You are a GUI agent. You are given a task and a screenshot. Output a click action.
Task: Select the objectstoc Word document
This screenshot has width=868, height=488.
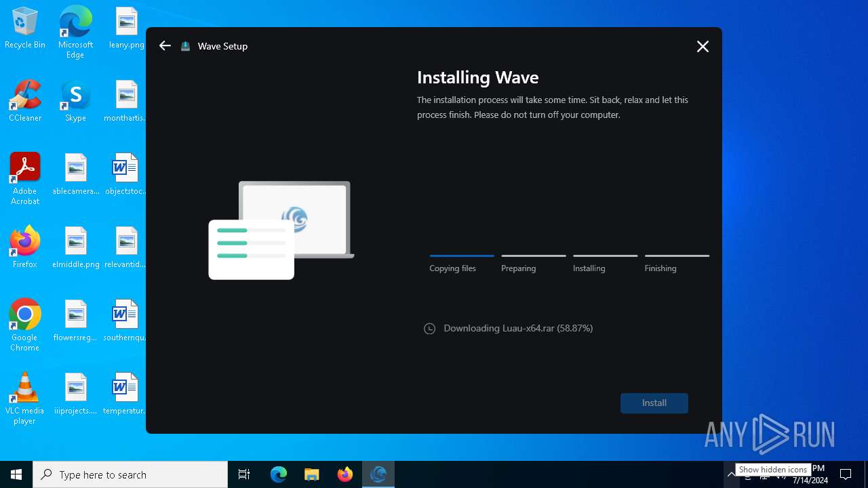pyautogui.click(x=125, y=174)
